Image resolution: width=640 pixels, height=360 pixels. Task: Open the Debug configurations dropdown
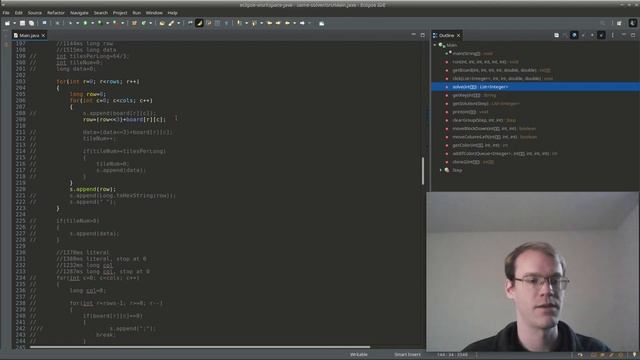point(78,23)
